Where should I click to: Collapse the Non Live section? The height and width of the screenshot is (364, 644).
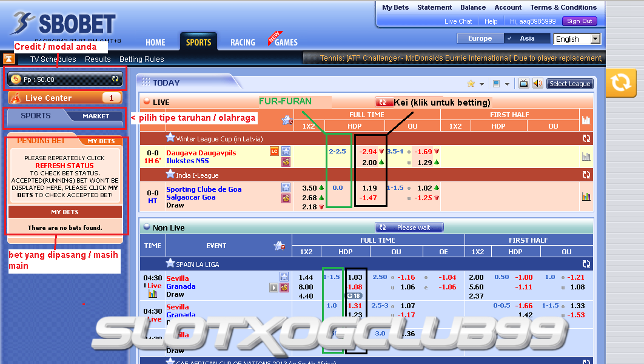coord(147,227)
